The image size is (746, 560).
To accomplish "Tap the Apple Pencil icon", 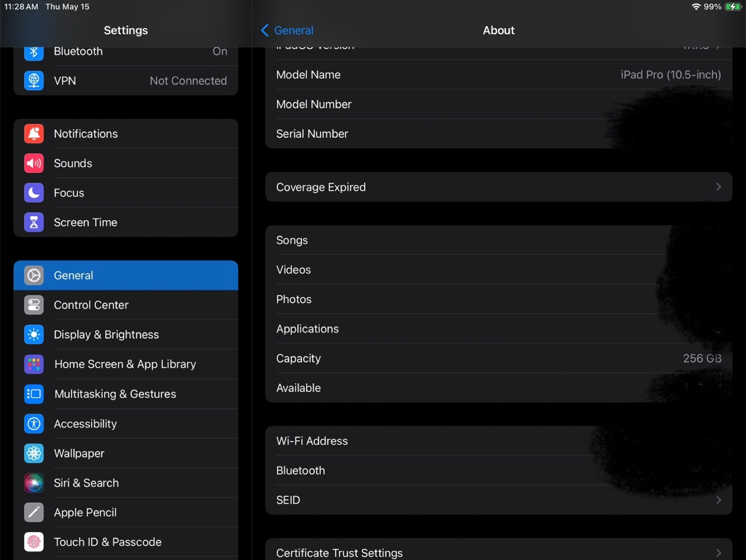I will (34, 512).
